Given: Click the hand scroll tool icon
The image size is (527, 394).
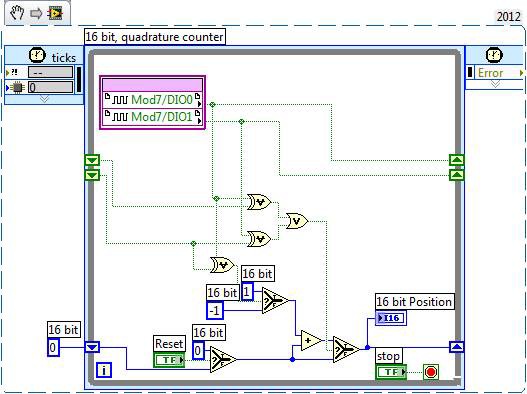Looking at the screenshot, I should pos(17,13).
